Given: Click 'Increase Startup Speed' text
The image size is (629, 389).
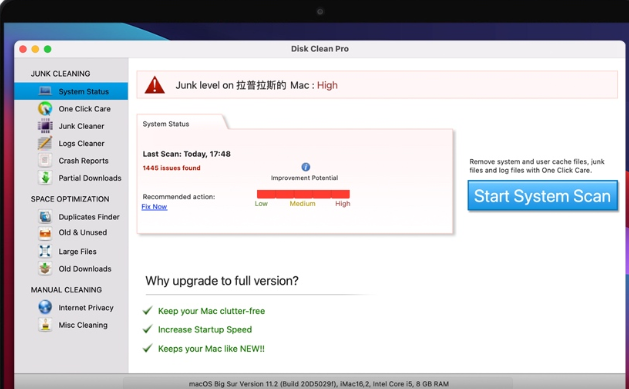Looking at the screenshot, I should [205, 329].
